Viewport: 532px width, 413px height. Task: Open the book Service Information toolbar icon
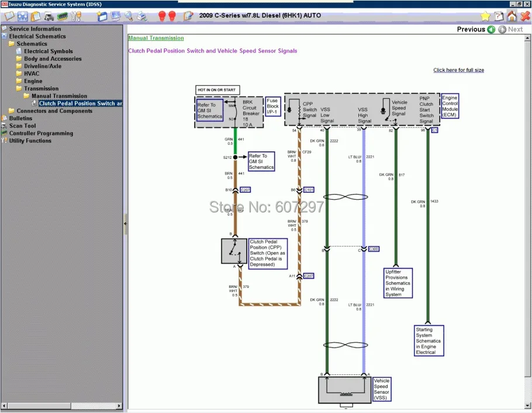click(9, 16)
